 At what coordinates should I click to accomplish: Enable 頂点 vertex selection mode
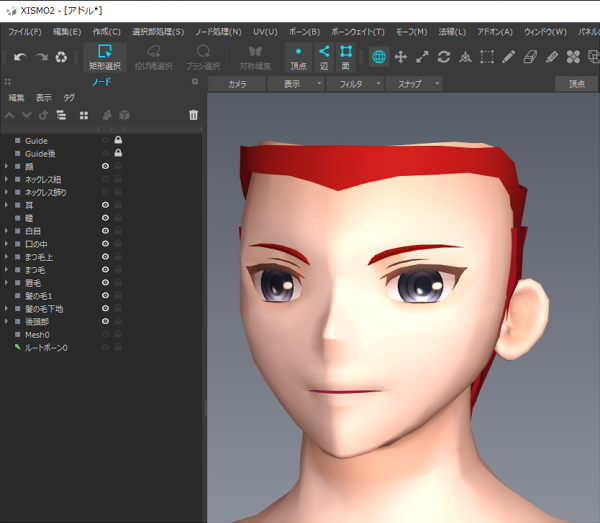(298, 57)
